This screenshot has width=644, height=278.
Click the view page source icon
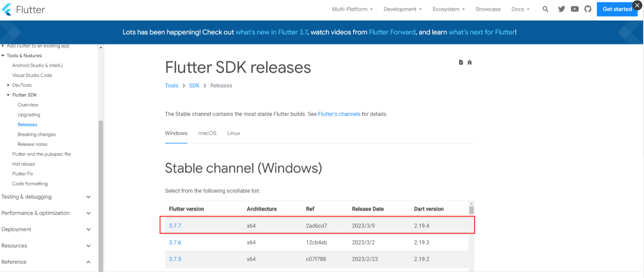click(461, 62)
